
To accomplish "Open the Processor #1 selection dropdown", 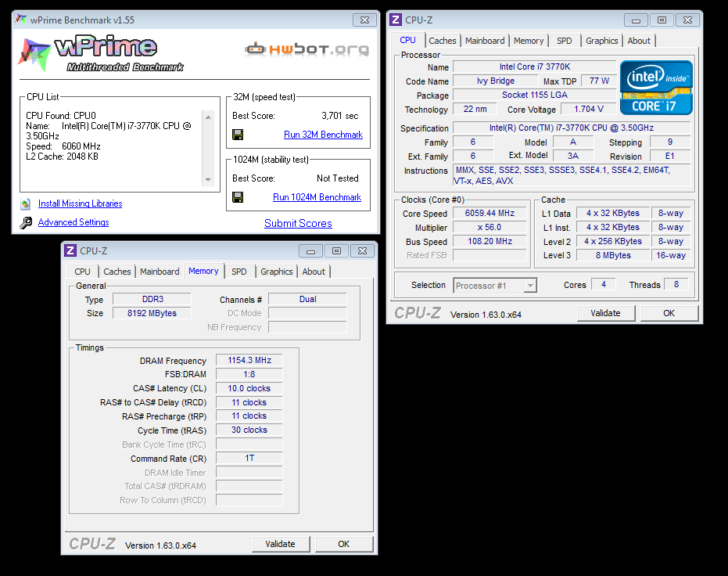I will [x=529, y=286].
